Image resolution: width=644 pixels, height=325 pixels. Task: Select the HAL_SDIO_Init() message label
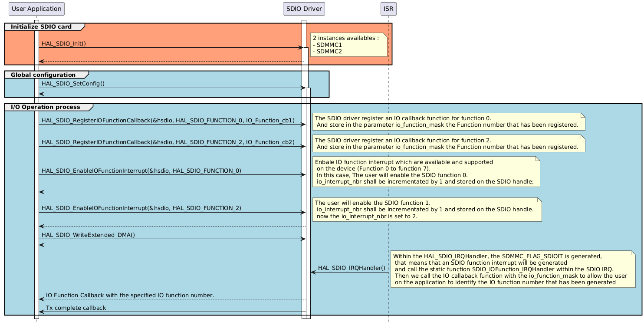64,43
